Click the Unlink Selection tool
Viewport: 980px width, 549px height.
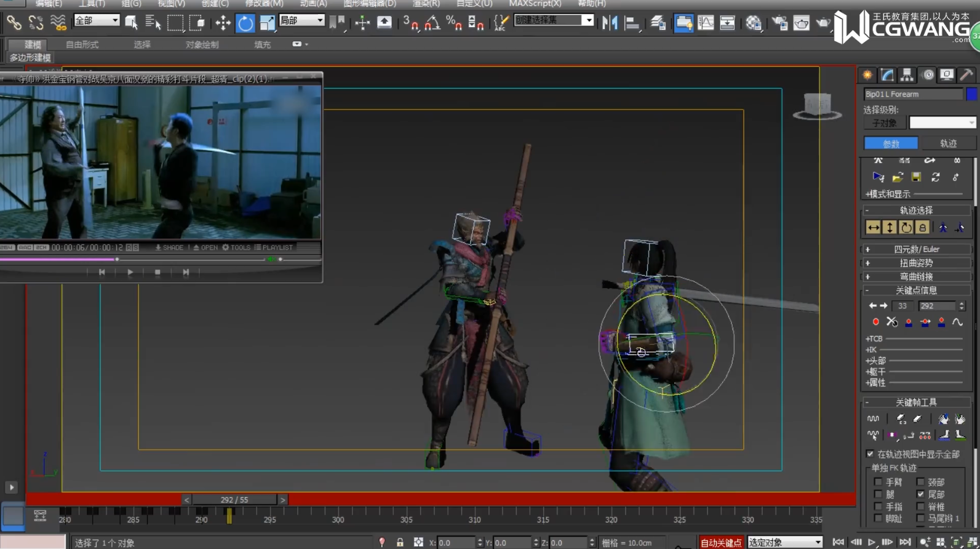click(36, 23)
